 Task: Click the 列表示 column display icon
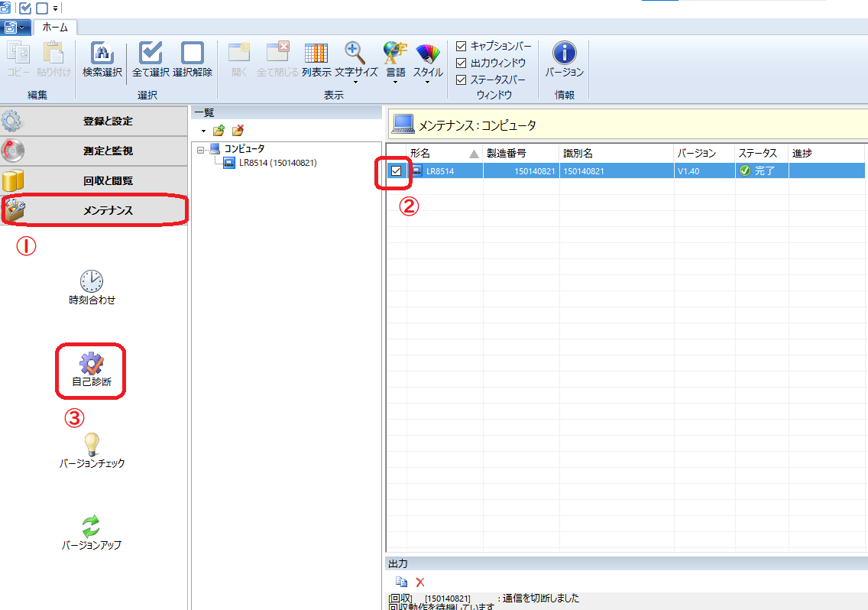point(316,60)
